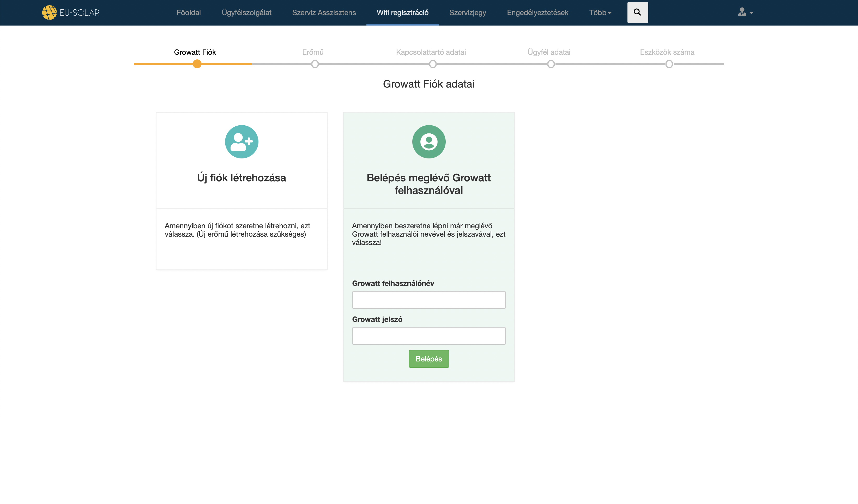The image size is (858, 504).
Task: Jump to the Erőmű step circle
Action: click(315, 64)
